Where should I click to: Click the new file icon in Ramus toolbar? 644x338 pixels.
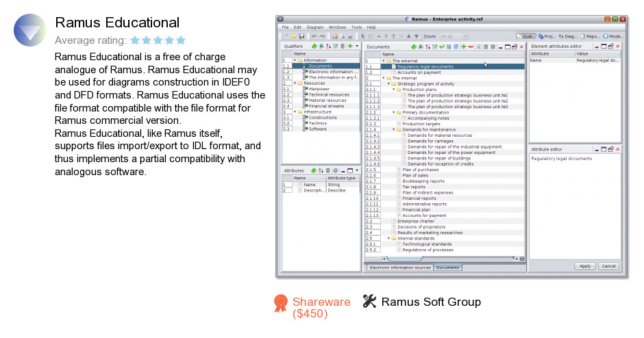[286, 36]
